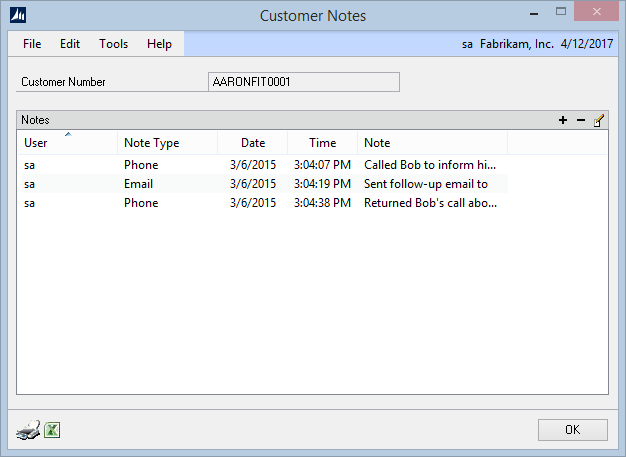The image size is (626, 457).
Task: Print the customer notes list
Action: point(28,430)
